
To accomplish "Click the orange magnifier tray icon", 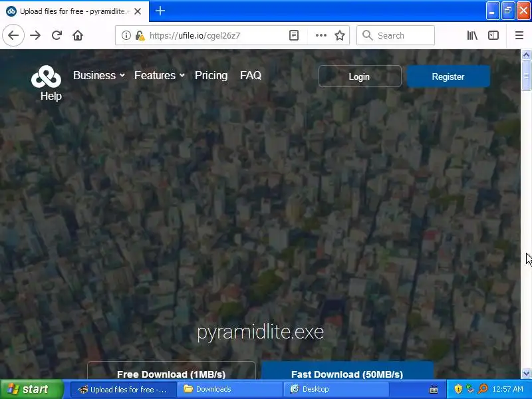I will tap(483, 389).
